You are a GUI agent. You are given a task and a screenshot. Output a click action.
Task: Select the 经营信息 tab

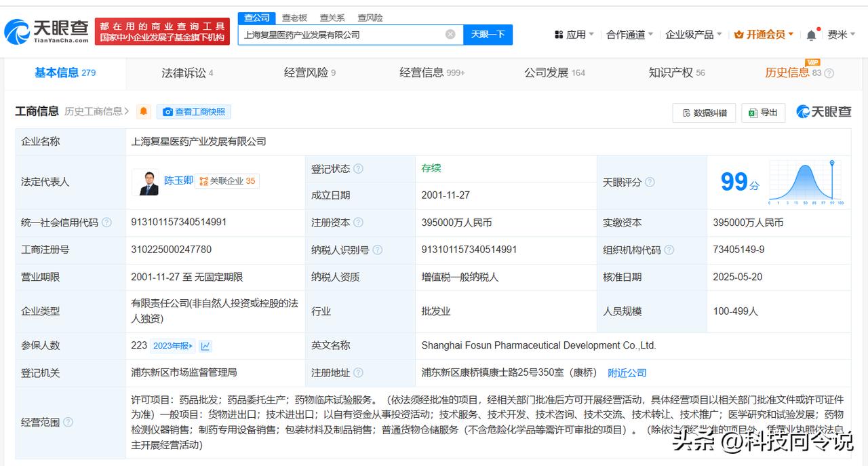pyautogui.click(x=432, y=73)
